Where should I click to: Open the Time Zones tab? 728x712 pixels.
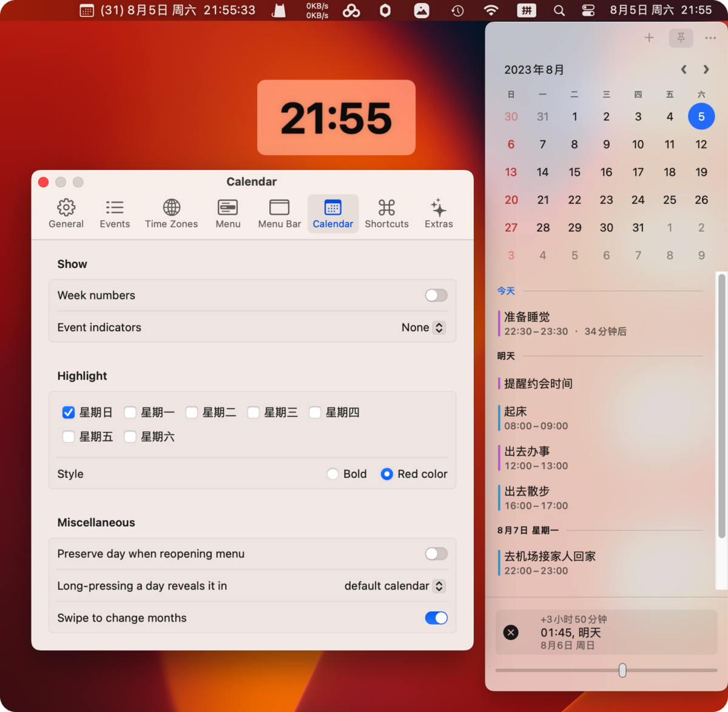[172, 213]
